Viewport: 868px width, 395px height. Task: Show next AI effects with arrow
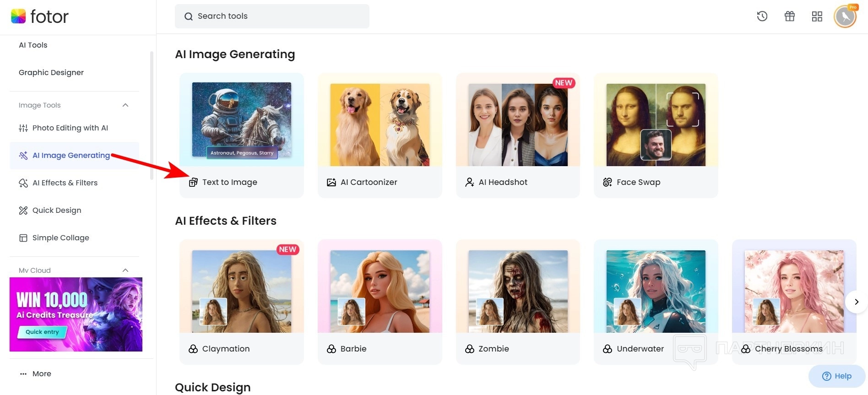[857, 302]
